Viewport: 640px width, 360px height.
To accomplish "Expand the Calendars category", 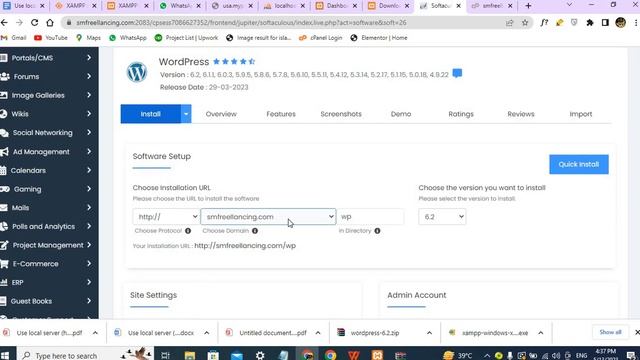I will pyautogui.click(x=89, y=170).
